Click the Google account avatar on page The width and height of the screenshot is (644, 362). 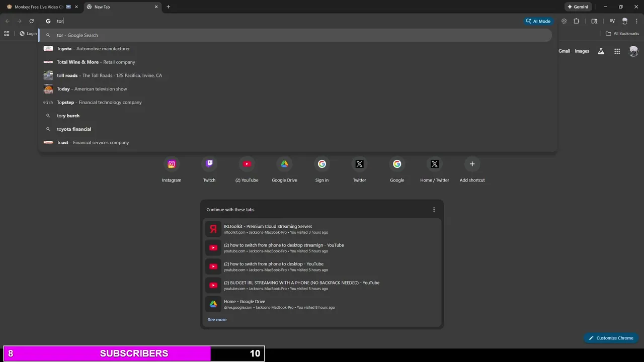pos(633,51)
